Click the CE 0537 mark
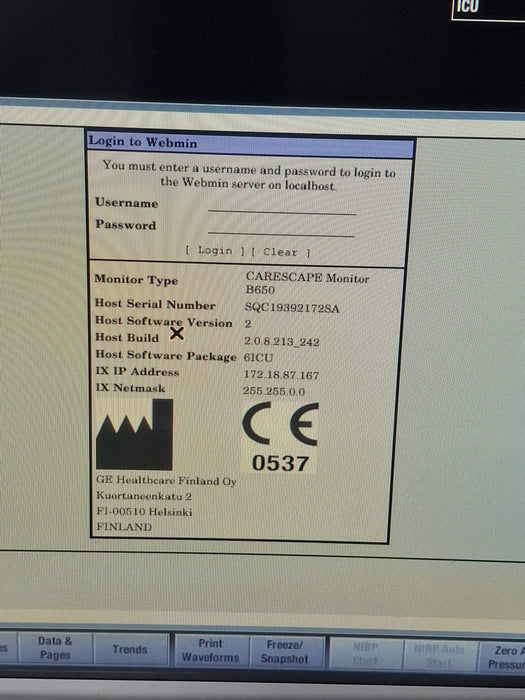This screenshot has height=700, width=525. [x=280, y=437]
